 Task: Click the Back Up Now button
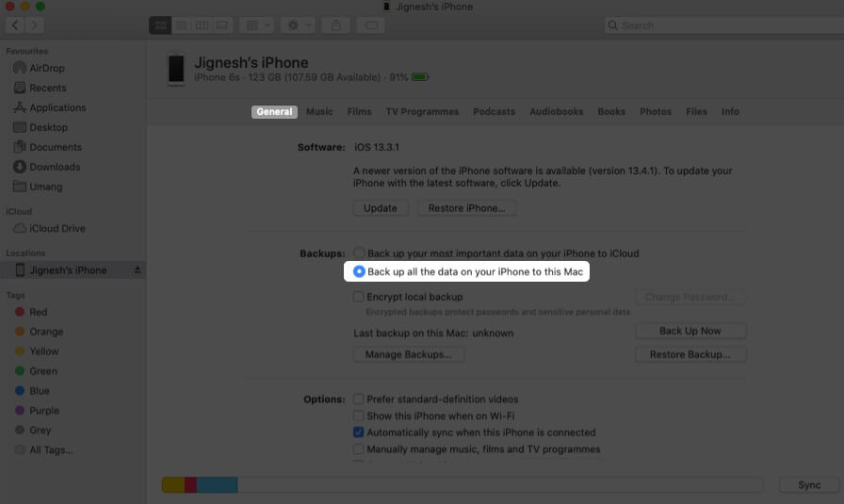690,331
